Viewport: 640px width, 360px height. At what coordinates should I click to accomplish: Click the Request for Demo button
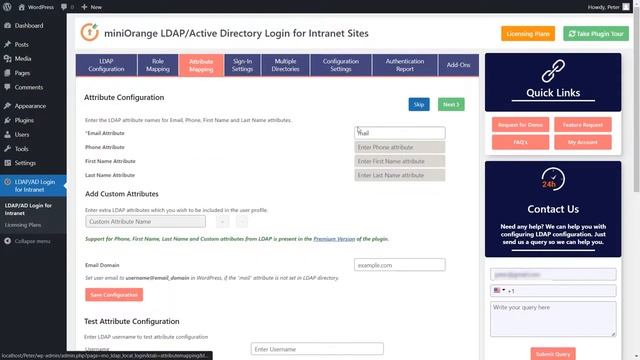[520, 125]
